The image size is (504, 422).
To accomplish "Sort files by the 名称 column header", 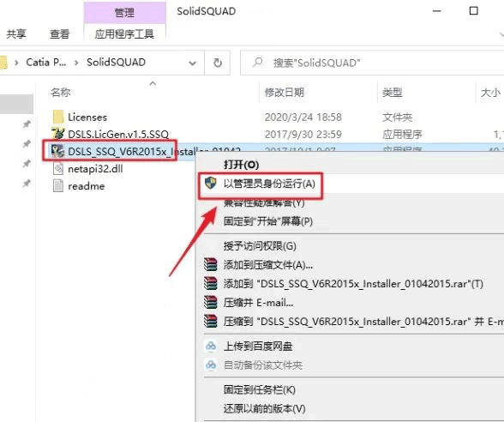I will click(x=60, y=93).
